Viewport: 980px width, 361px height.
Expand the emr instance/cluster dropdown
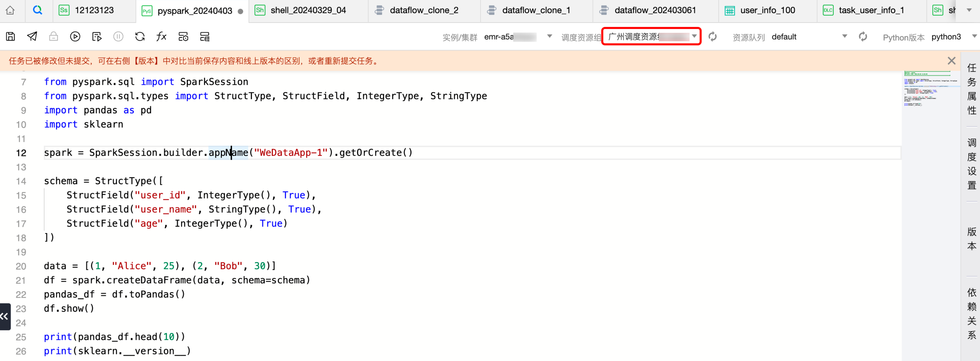click(549, 37)
